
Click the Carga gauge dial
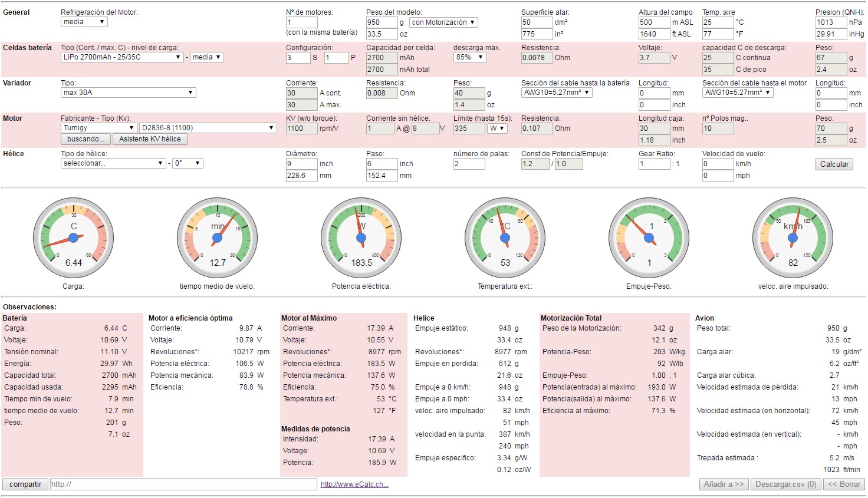[x=74, y=238]
